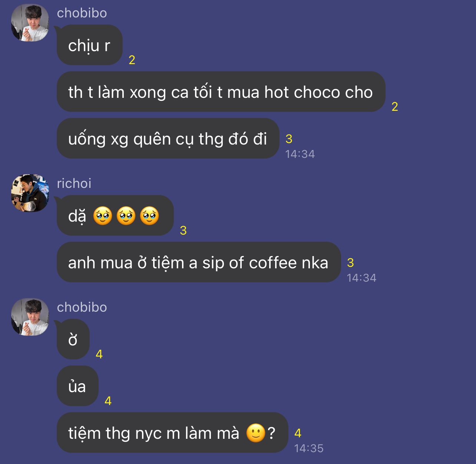Open the read count beside the 'dặ' message
The width and height of the screenshot is (476, 464).
183,231
